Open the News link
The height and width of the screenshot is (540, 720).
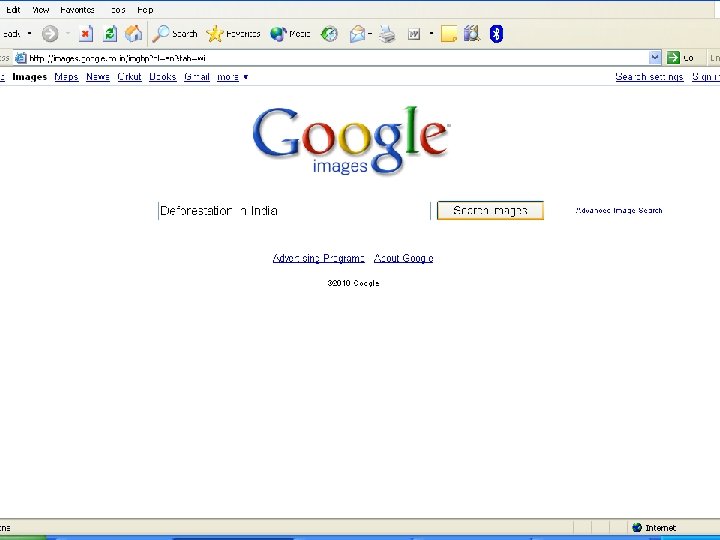tap(98, 77)
